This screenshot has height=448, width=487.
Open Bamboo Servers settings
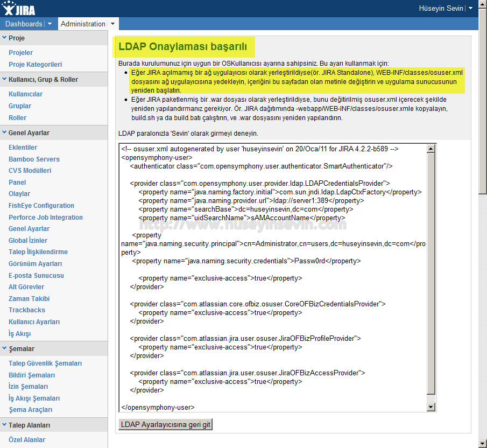(x=34, y=159)
